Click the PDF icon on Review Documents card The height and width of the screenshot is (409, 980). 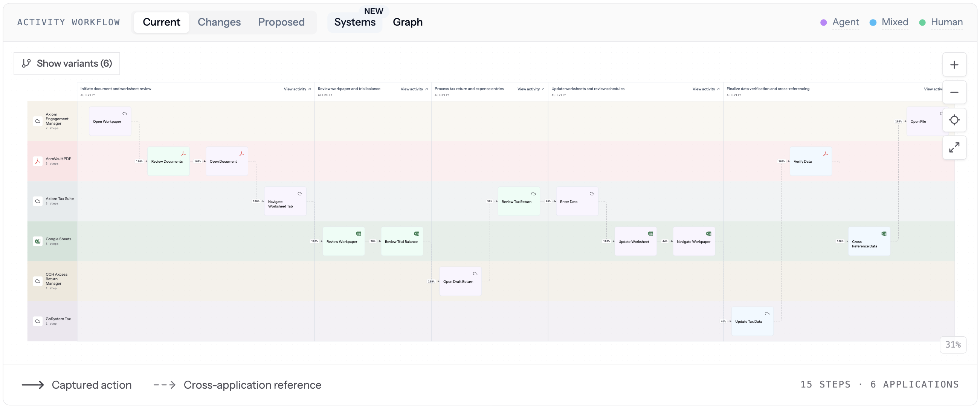(183, 154)
